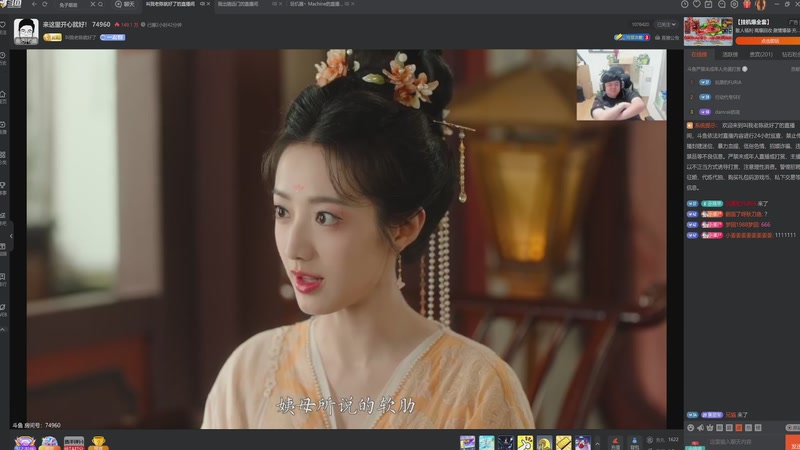Screen dimensions: 800x450
Task: Open 直播公告 stream announcement link
Action: [x=667, y=38]
